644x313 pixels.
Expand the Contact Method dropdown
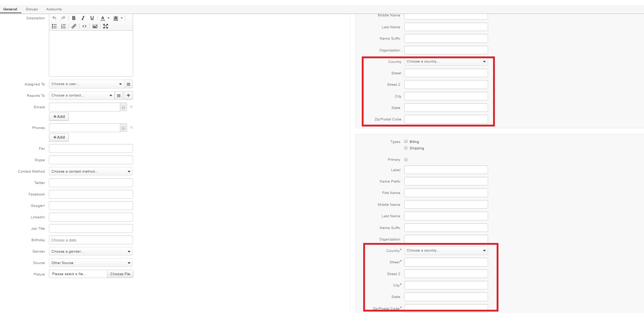pos(91,172)
